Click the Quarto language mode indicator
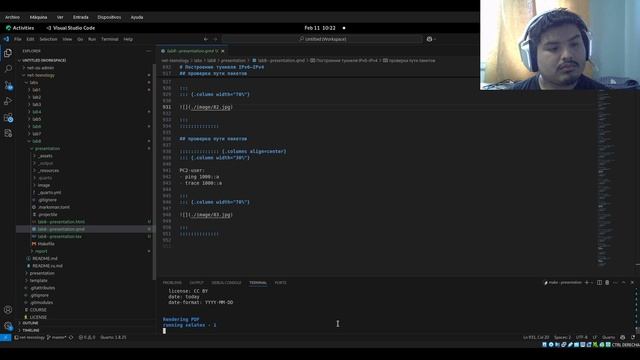Image resolution: width=640 pixels, height=360 pixels. [608, 338]
